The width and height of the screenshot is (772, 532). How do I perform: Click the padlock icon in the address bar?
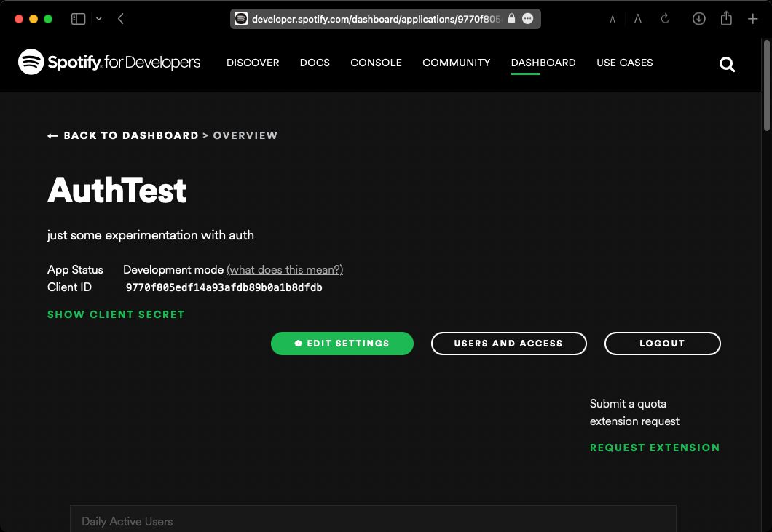(511, 19)
